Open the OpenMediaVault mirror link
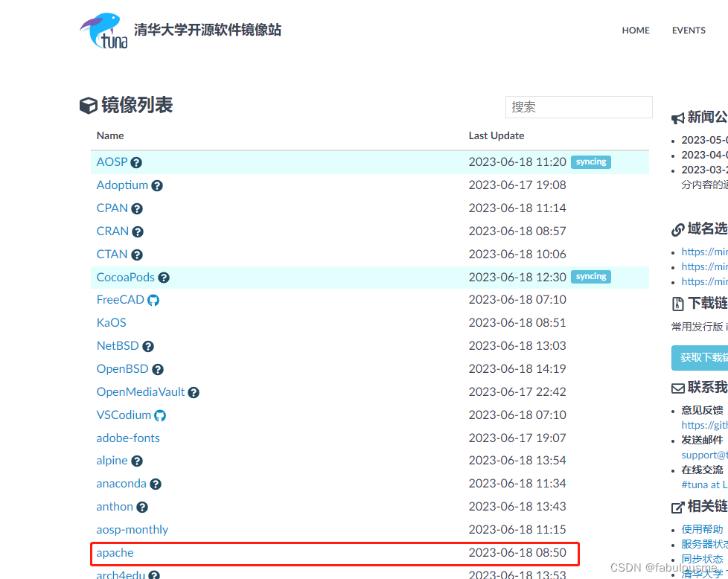This screenshot has width=728, height=579. 141,392
